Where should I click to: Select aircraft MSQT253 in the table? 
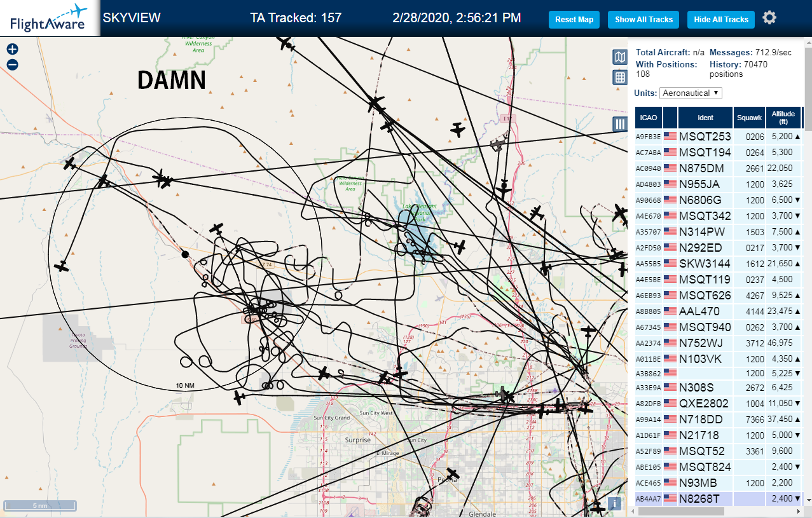tap(719, 136)
